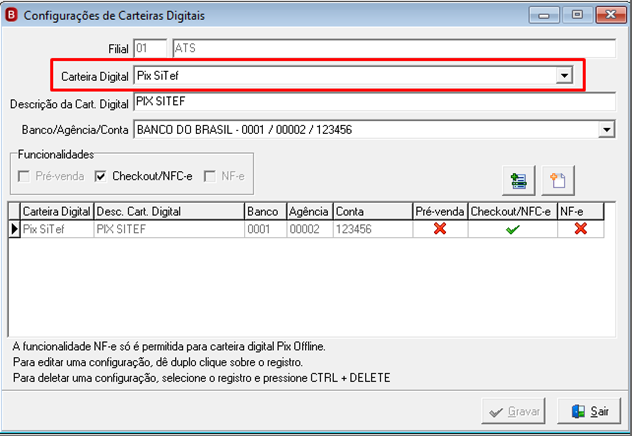
Task: Click the 00002 agency cell
Action: (310, 229)
